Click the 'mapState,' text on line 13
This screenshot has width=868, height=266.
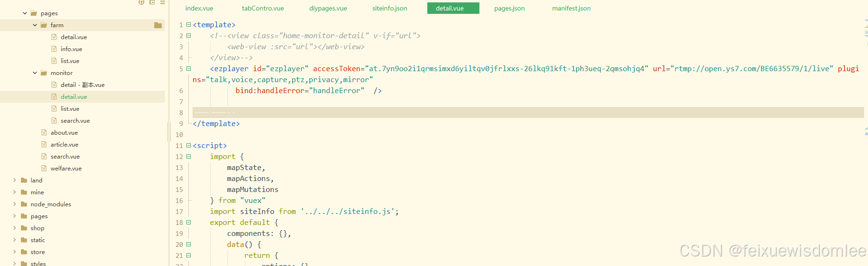(246, 168)
